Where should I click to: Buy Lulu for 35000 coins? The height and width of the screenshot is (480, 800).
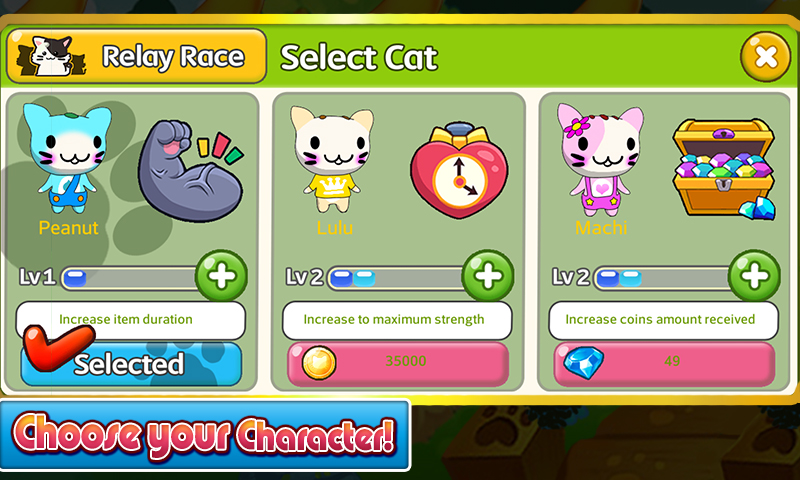398,363
